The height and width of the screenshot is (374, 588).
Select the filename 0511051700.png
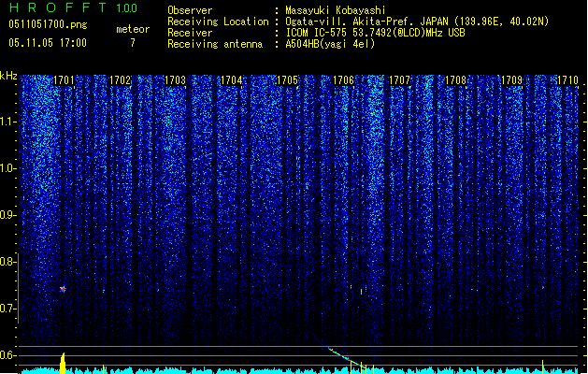[x=48, y=24]
